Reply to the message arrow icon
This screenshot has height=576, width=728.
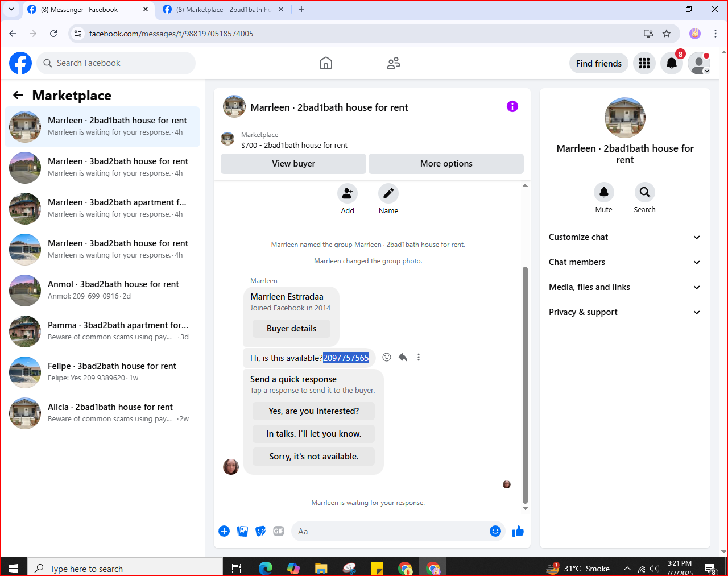coord(403,357)
